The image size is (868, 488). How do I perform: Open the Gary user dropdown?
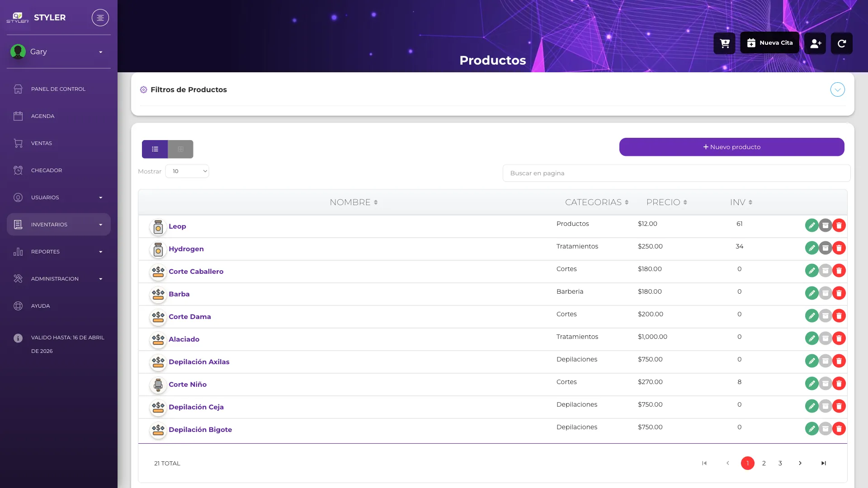(x=59, y=52)
